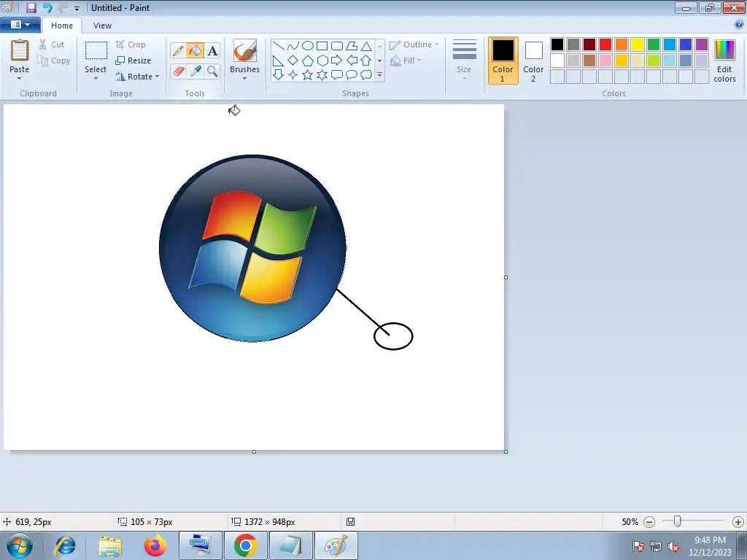Choose the Right triangle shape
Viewport: 747px width, 560px height.
point(279,61)
